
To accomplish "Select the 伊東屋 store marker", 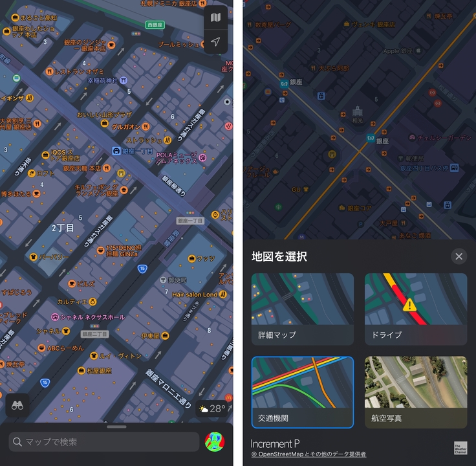I will point(165,336).
